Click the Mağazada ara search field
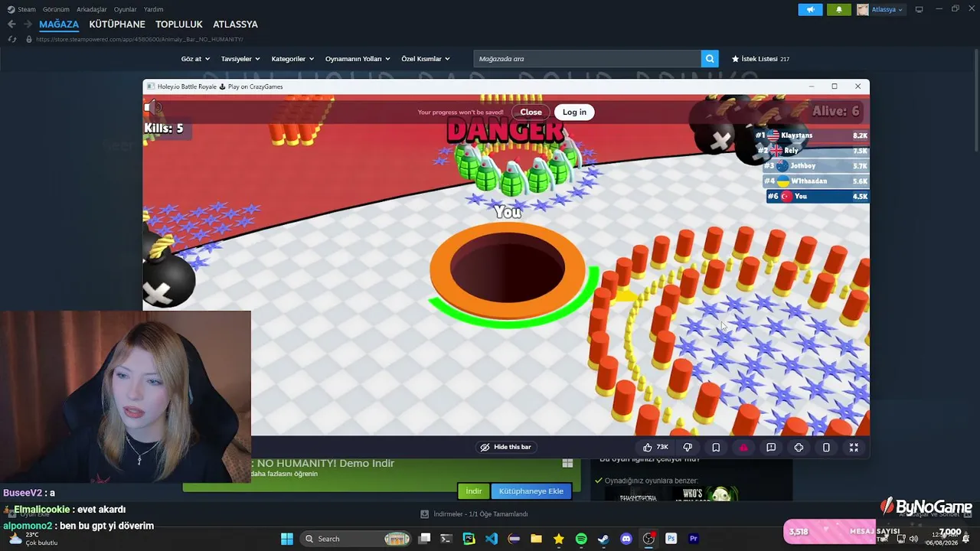This screenshot has height=551, width=980. (587, 59)
